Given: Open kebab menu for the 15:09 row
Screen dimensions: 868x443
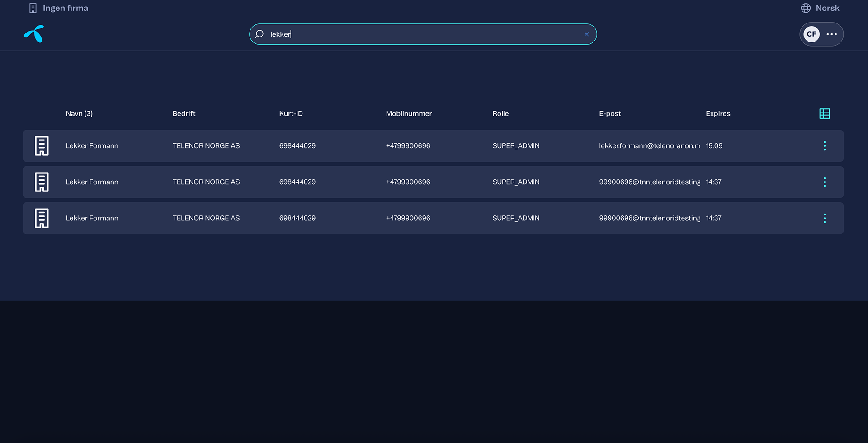Looking at the screenshot, I should [825, 146].
